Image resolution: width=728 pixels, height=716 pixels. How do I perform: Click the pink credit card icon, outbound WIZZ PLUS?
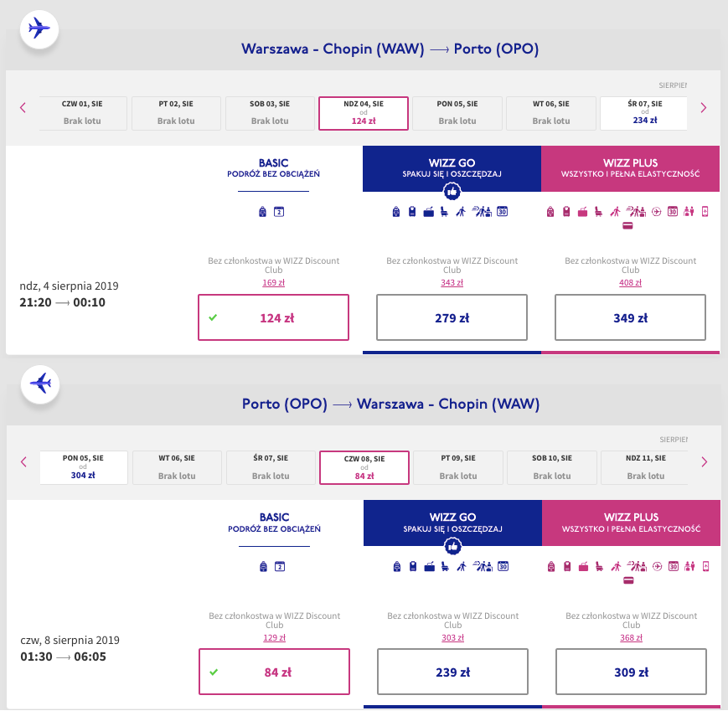(627, 225)
